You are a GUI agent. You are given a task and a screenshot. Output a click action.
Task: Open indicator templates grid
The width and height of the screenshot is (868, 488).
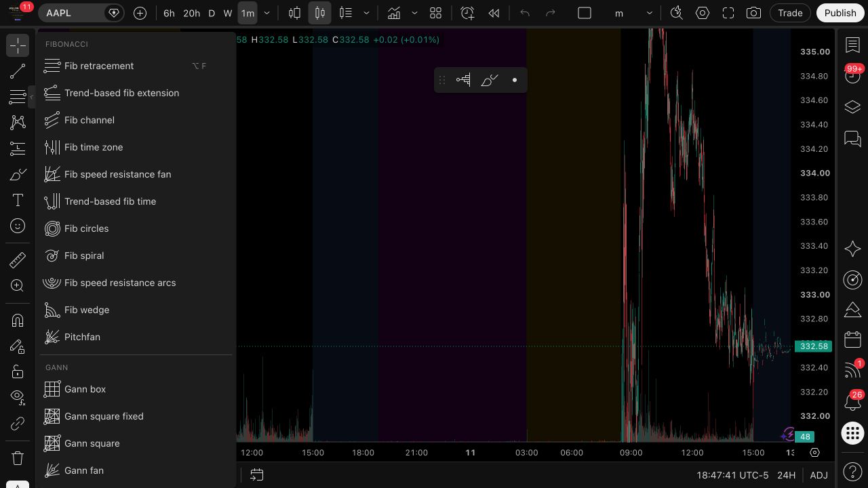coord(435,13)
